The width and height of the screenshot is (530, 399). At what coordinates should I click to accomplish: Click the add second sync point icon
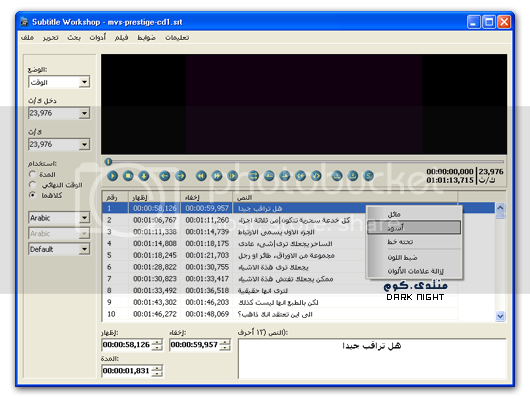coord(353,176)
